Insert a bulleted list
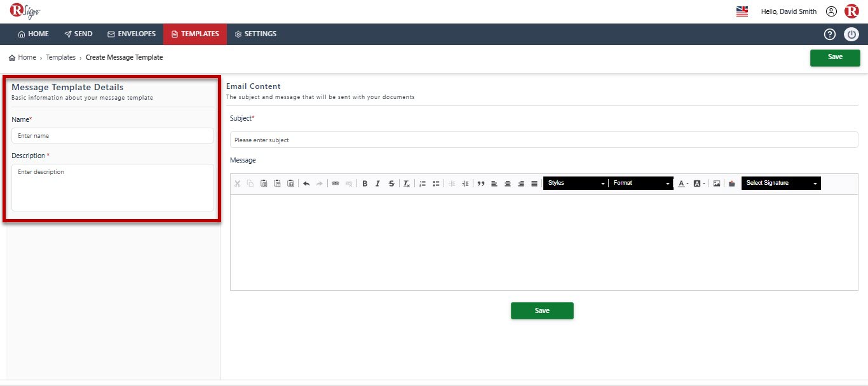 [436, 183]
